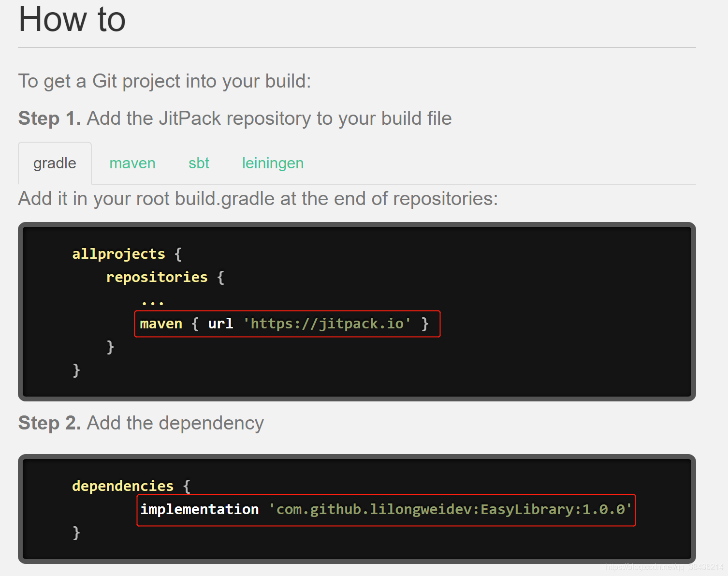This screenshot has width=728, height=576.
Task: Switch to the sbt tab
Action: 199,163
